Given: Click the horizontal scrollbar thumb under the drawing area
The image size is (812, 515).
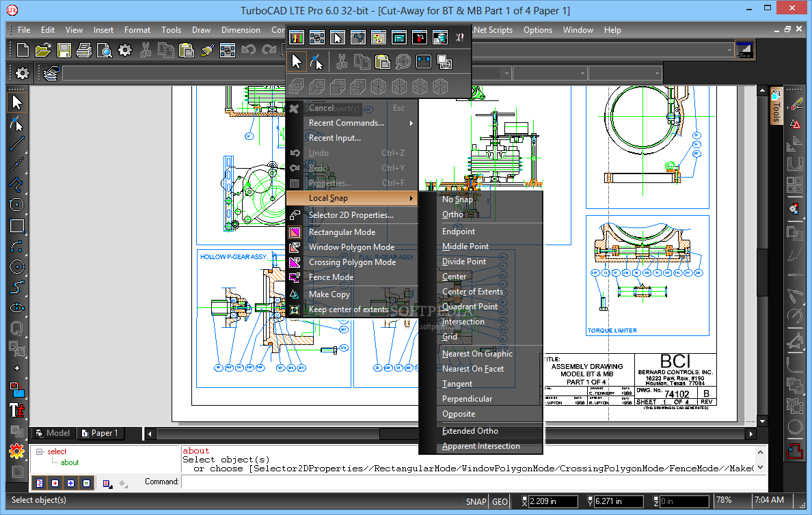Looking at the screenshot, I should click(398, 434).
